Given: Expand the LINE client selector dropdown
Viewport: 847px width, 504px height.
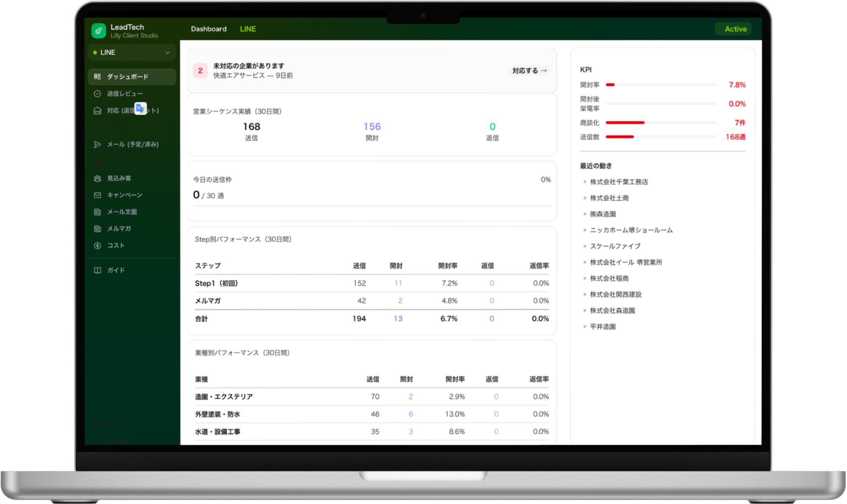Looking at the screenshot, I should (132, 52).
